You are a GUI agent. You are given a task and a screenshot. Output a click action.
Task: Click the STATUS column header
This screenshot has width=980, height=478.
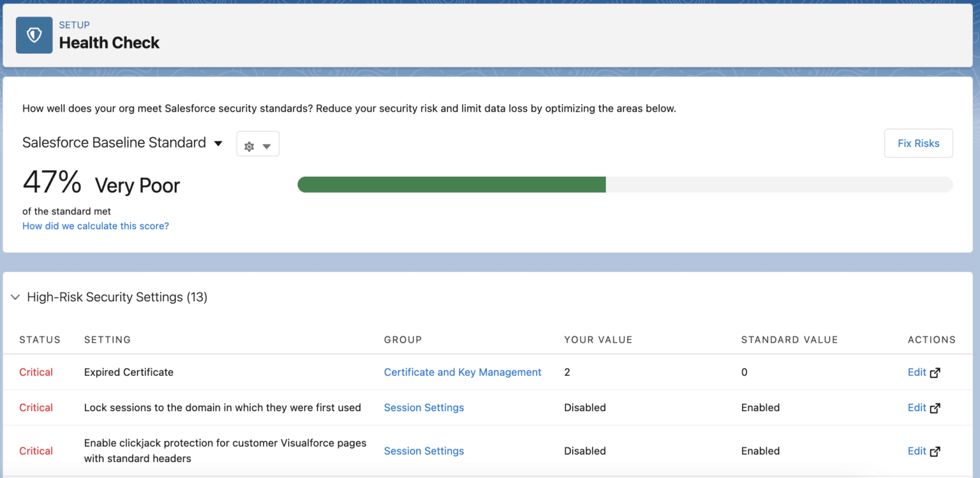(40, 340)
